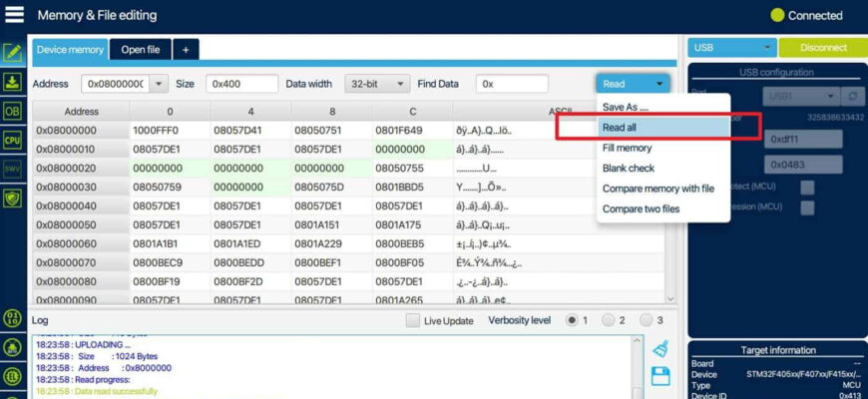Open the SWV viewer icon
Screen dimensions: 868x399
[13, 171]
